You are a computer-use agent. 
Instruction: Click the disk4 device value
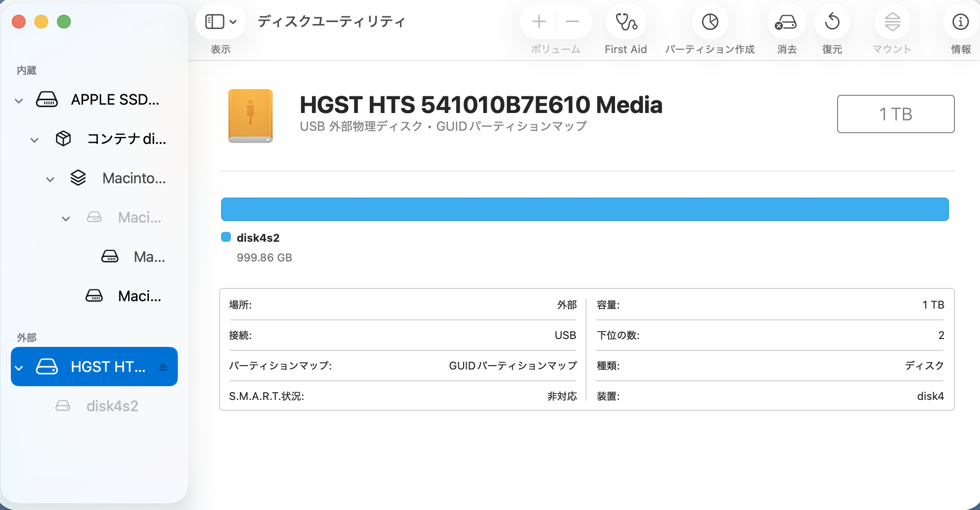pyautogui.click(x=930, y=396)
